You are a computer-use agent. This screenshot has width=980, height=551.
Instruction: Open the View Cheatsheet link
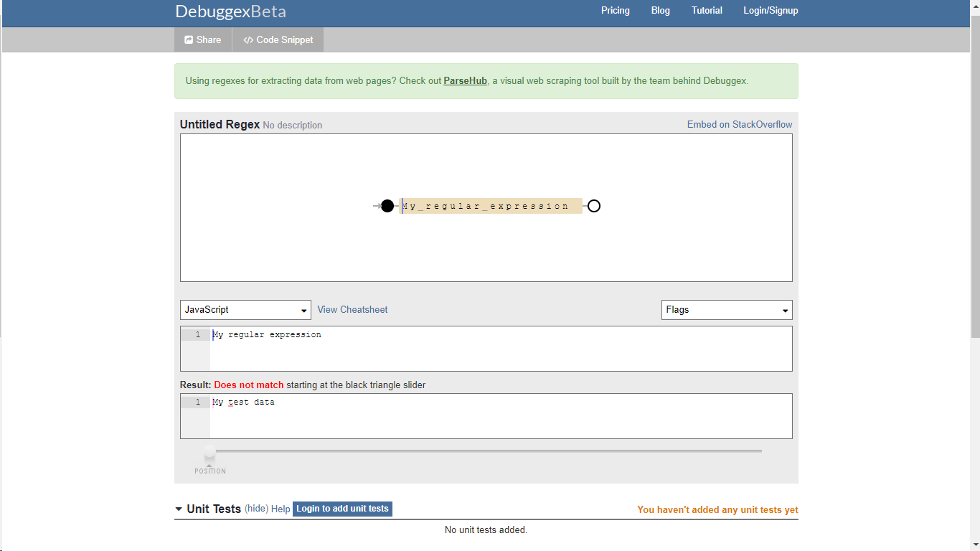tap(352, 309)
